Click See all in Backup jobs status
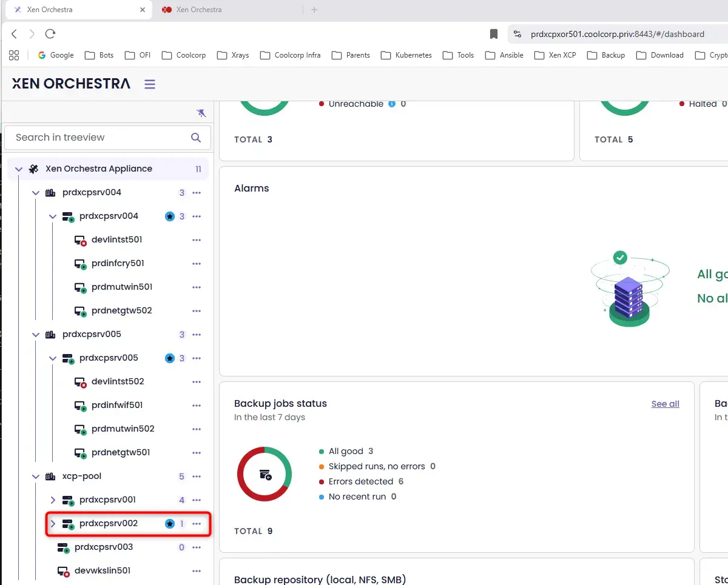Screen dimensions: 728x585 [x=666, y=404]
